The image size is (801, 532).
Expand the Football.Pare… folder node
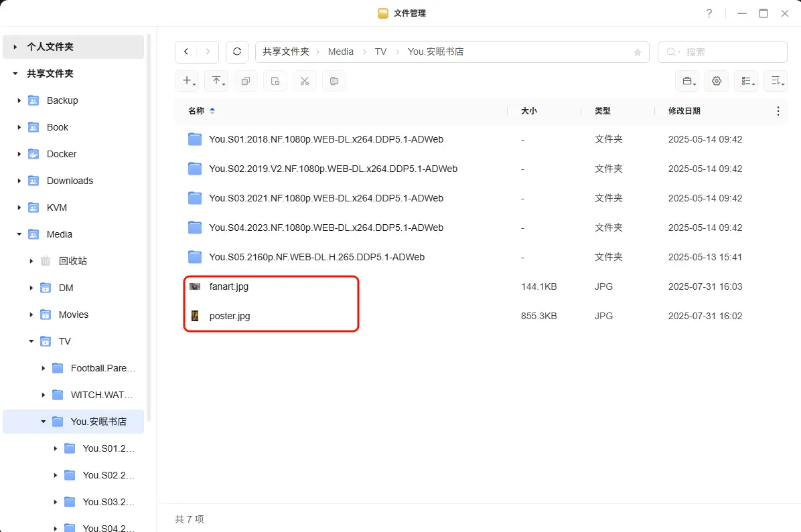click(x=44, y=368)
